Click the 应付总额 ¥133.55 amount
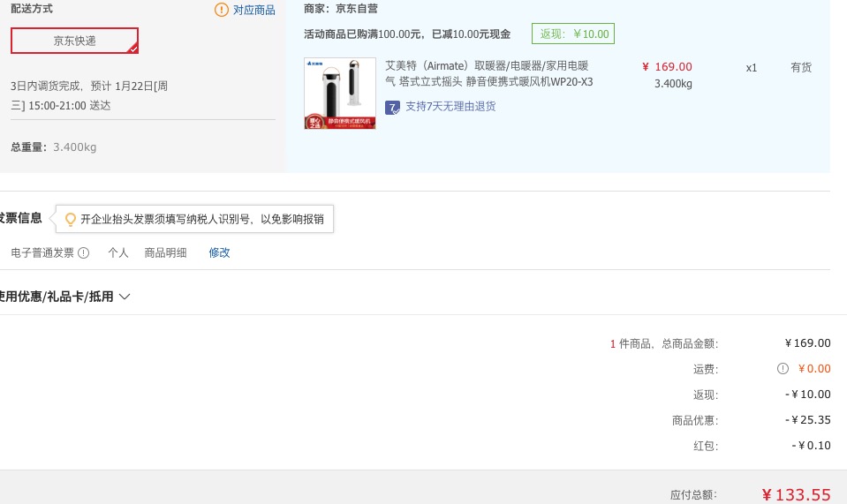 tap(797, 494)
